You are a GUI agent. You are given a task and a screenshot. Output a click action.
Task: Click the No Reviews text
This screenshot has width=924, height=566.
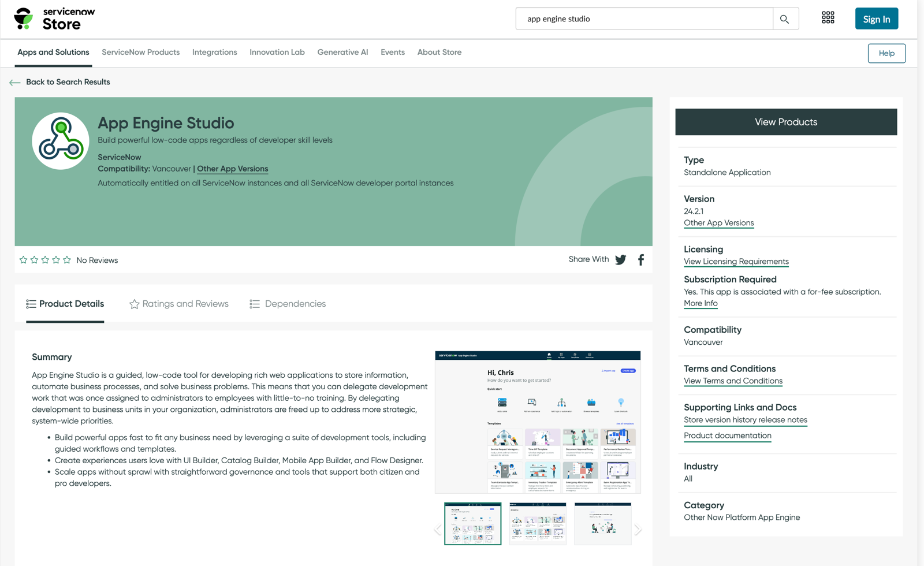[x=97, y=260]
